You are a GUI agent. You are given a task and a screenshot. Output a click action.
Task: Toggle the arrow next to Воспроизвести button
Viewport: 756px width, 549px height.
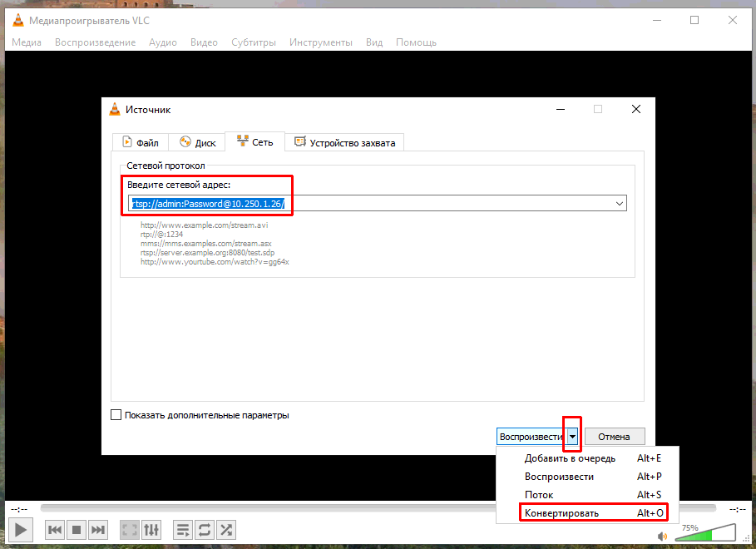coord(572,437)
